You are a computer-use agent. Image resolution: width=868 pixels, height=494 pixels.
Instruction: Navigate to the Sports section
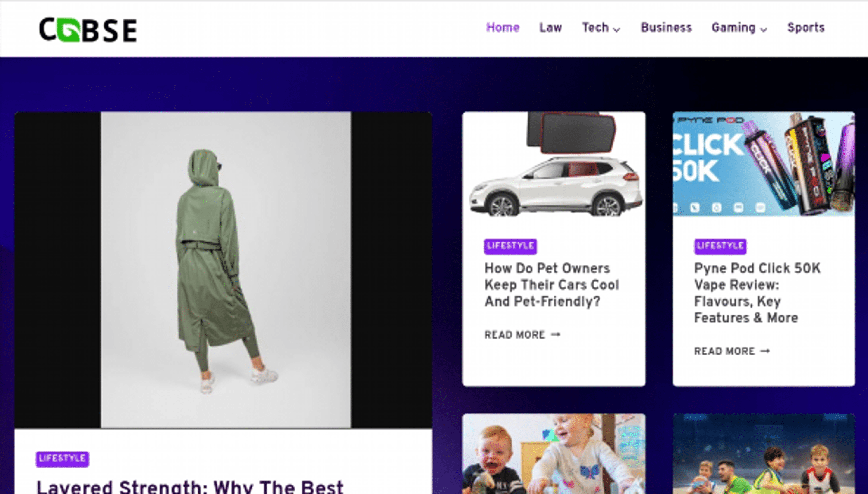coord(806,28)
